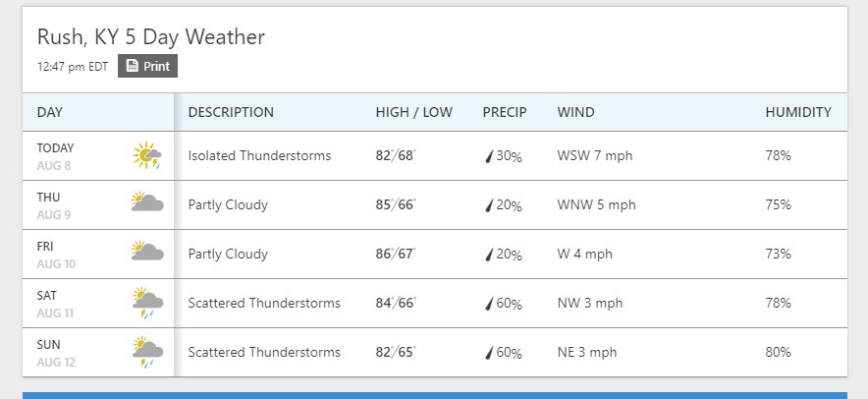Open the TODAY Aug 8 forecast row
This screenshot has height=399, width=868.
click(x=435, y=155)
